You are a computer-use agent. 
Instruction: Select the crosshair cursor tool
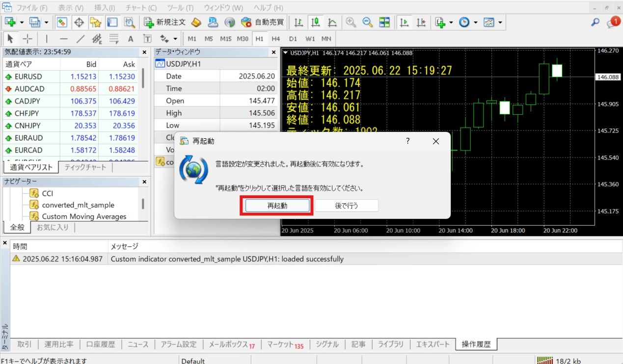(x=27, y=39)
